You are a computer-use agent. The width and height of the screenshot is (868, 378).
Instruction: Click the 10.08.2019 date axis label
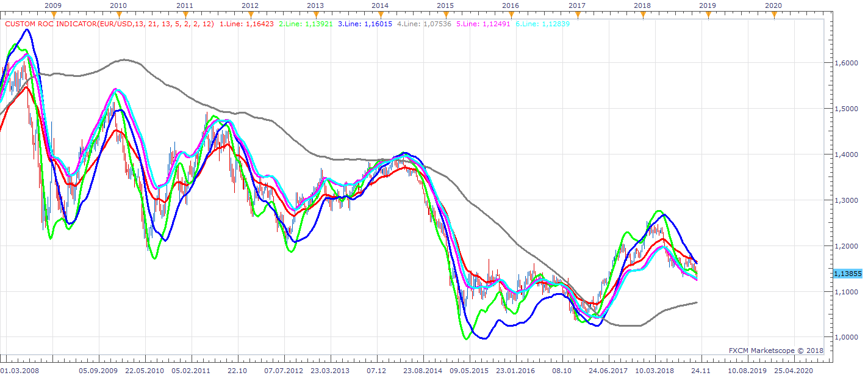[747, 370]
